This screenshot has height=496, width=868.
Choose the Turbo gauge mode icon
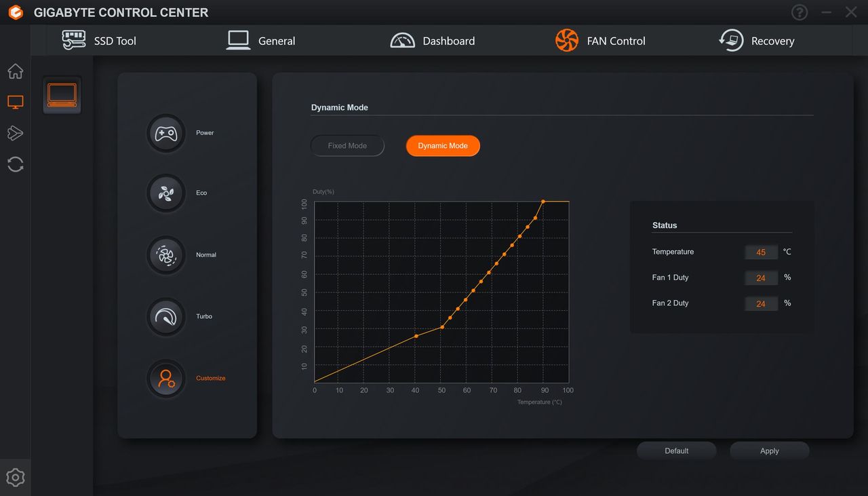166,317
